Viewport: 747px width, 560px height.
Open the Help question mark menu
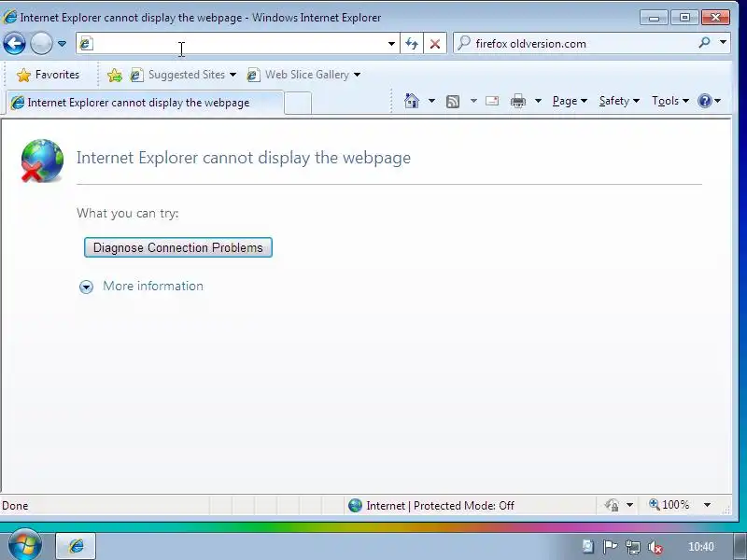[x=709, y=101]
